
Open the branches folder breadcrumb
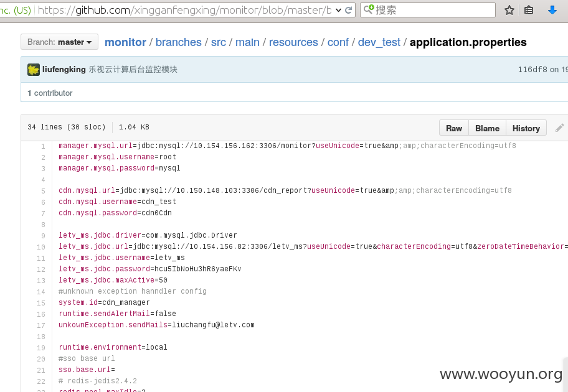179,42
